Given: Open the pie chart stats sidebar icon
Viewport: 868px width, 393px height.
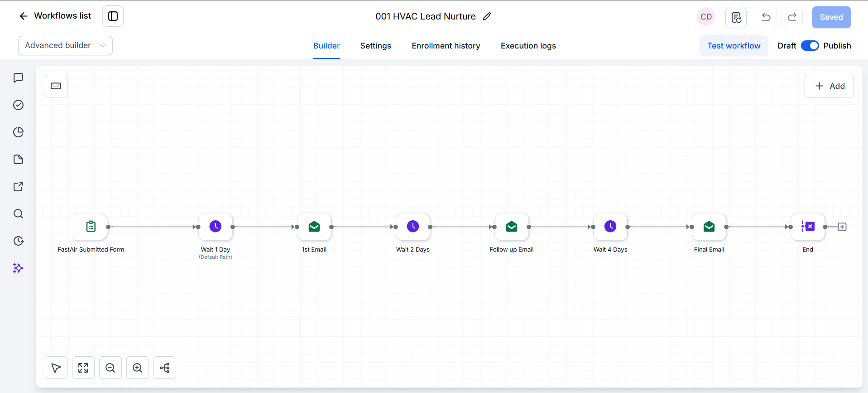Looking at the screenshot, I should pos(18,132).
